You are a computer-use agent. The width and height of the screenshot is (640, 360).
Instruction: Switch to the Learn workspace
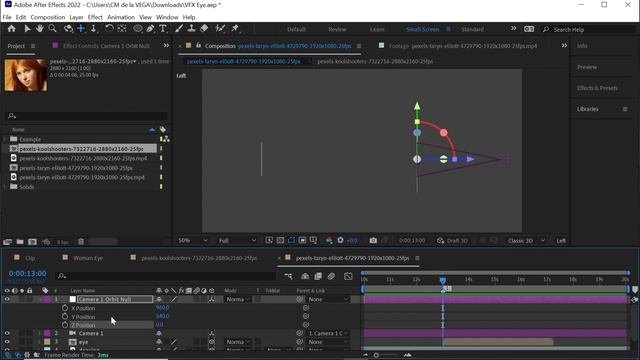377,29
